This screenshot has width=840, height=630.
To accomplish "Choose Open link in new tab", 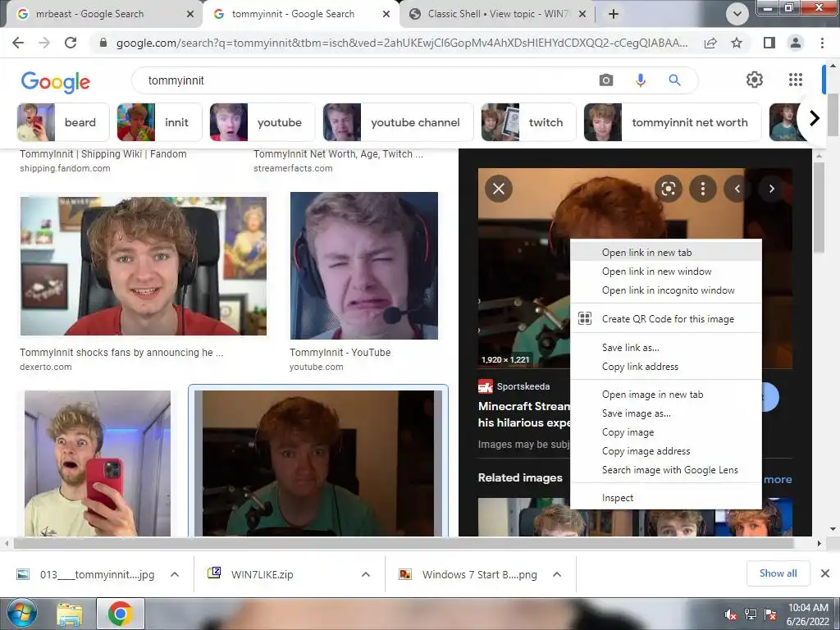I will (666, 253).
